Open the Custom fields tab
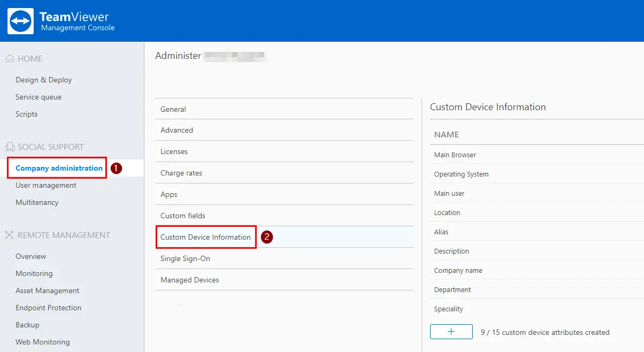Screen dimensions: 644x352 pos(284,216)
